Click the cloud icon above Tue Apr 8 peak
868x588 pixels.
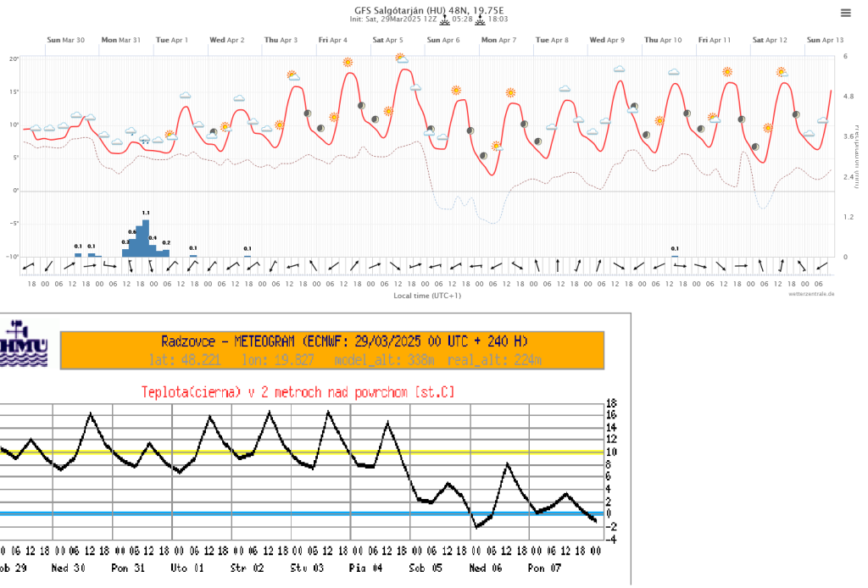565,89
